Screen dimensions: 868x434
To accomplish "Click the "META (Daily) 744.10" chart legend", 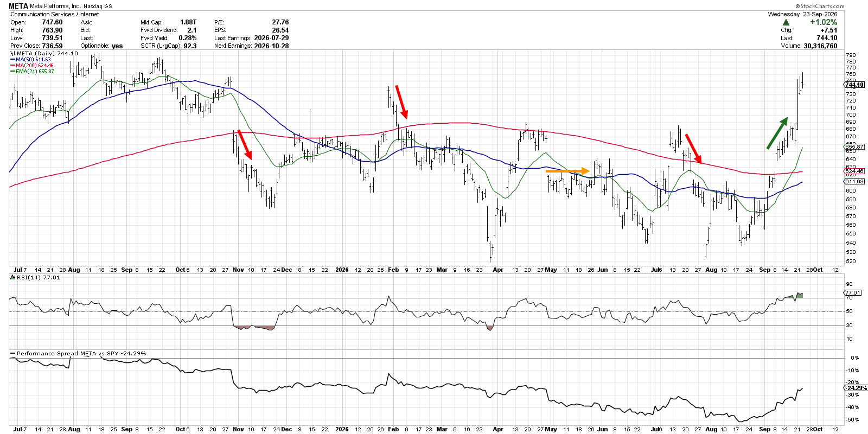I will click(x=44, y=54).
